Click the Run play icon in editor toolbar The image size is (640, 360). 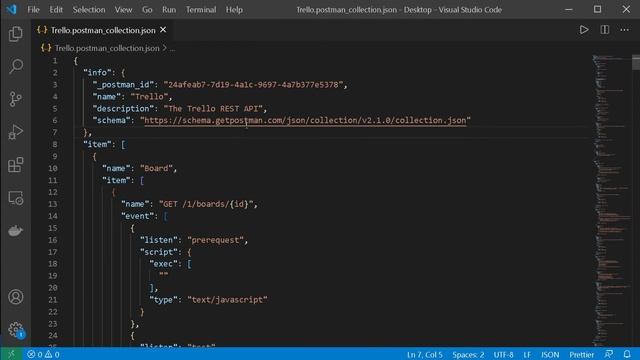coord(584,30)
